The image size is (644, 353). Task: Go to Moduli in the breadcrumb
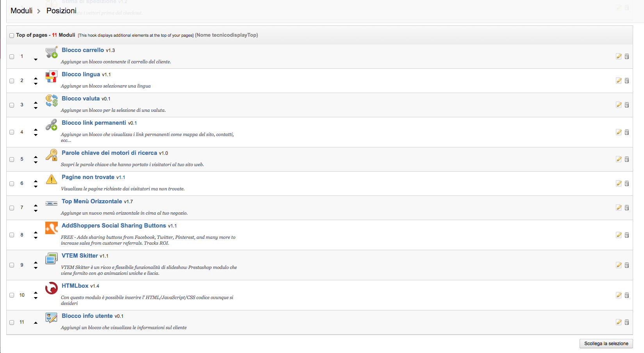[x=21, y=11]
